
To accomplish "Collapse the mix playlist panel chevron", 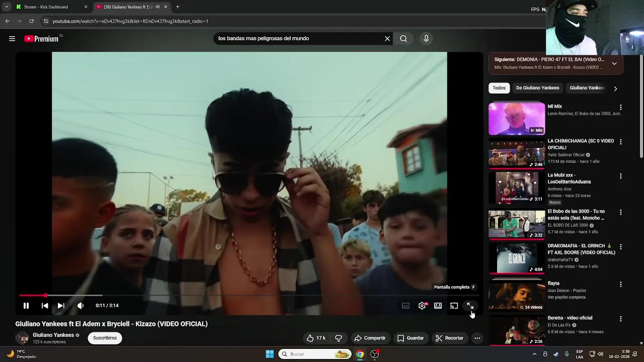I will 614,63.
